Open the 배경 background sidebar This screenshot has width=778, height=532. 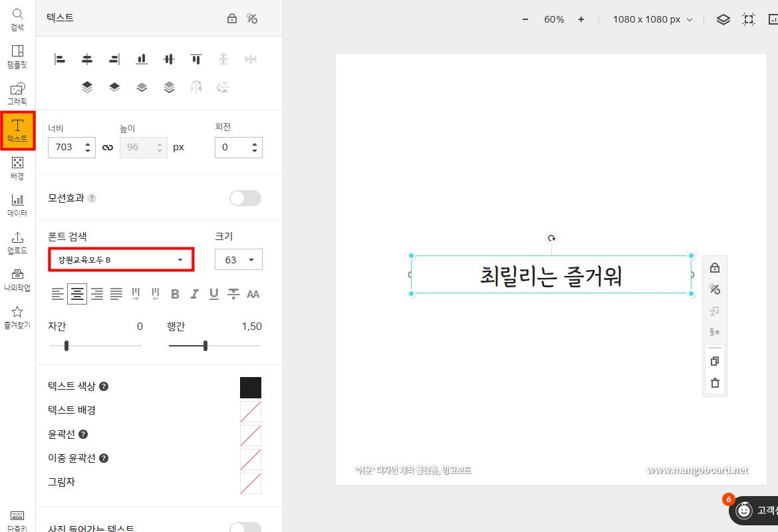click(x=17, y=168)
